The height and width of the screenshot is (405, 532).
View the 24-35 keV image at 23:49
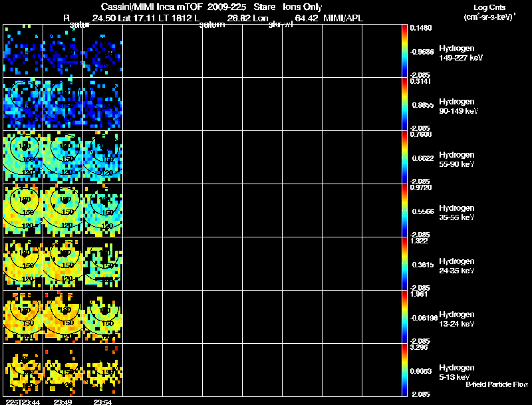click(63, 264)
